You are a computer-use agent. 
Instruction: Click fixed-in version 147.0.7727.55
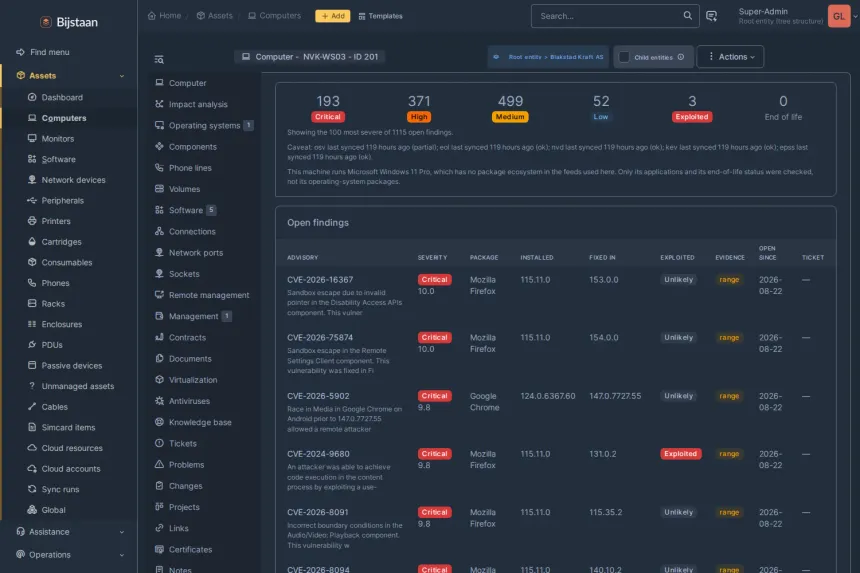point(615,396)
